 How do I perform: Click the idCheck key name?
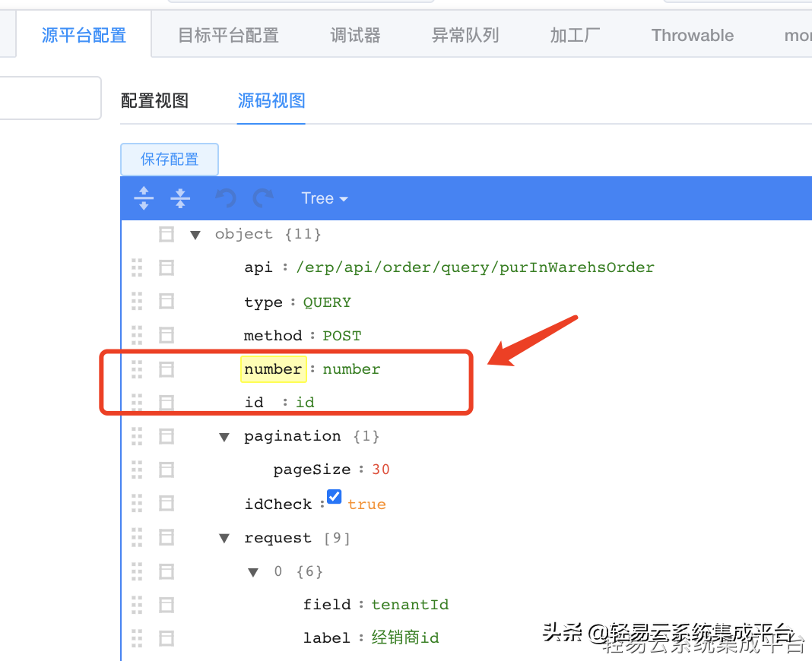(278, 504)
